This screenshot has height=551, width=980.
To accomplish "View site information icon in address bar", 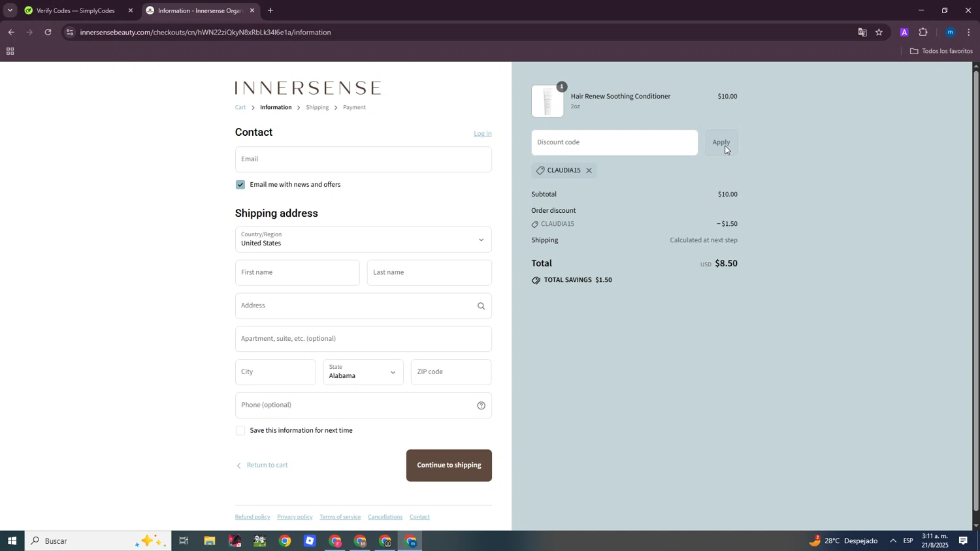I will pos(70,32).
